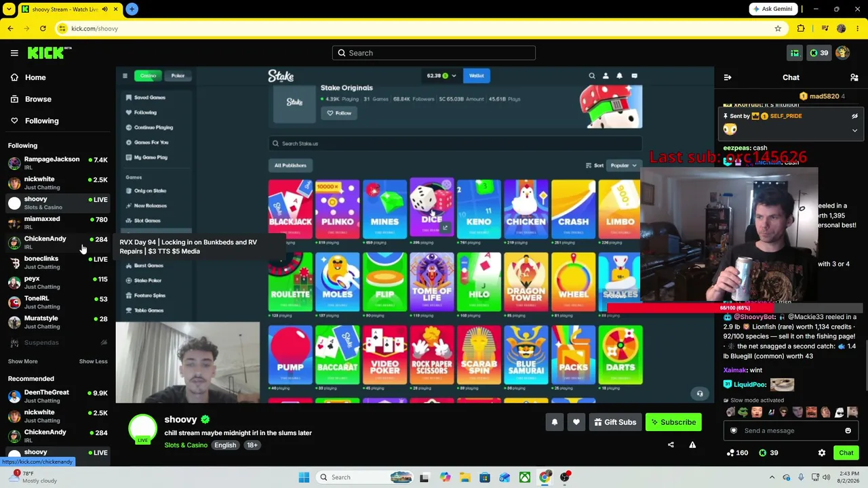Screen dimensions: 868x488
Task: Open KICKs gift counter showing 39 in chat
Action: click(768, 453)
